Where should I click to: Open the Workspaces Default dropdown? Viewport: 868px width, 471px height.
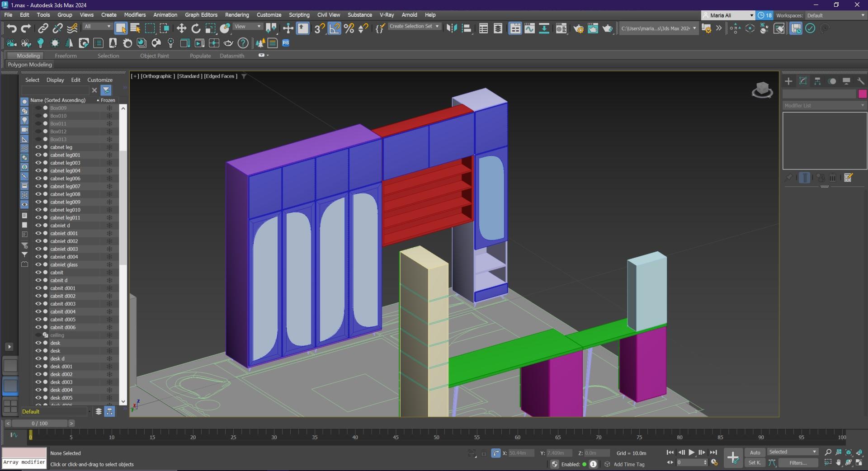tap(835, 15)
